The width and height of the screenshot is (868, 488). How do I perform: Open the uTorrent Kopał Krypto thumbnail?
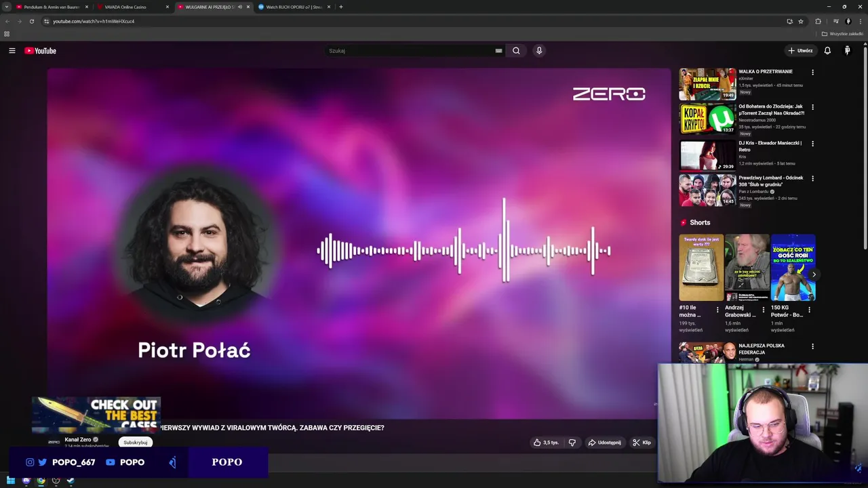707,119
